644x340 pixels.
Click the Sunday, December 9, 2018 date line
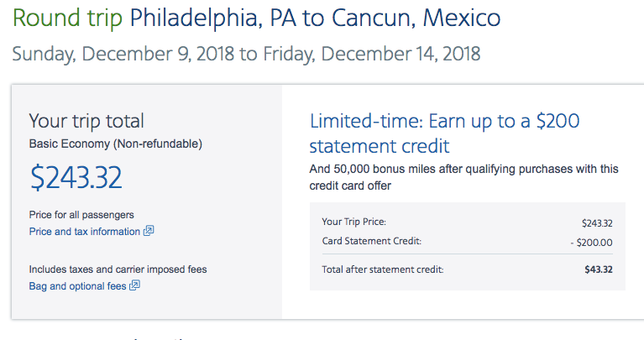point(246,55)
